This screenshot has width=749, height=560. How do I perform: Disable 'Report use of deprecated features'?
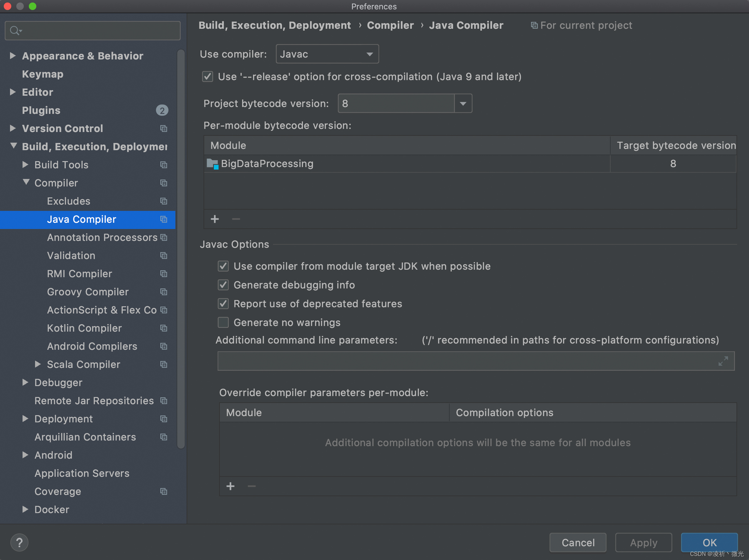click(224, 303)
